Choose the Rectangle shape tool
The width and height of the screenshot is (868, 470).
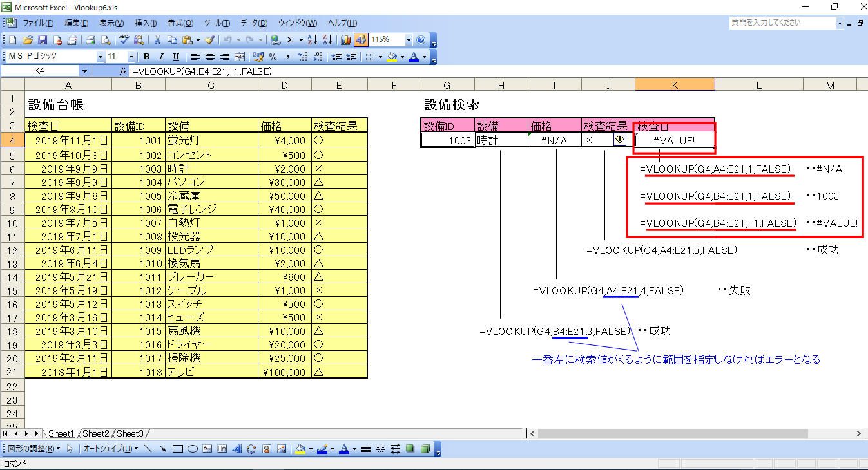point(178,449)
